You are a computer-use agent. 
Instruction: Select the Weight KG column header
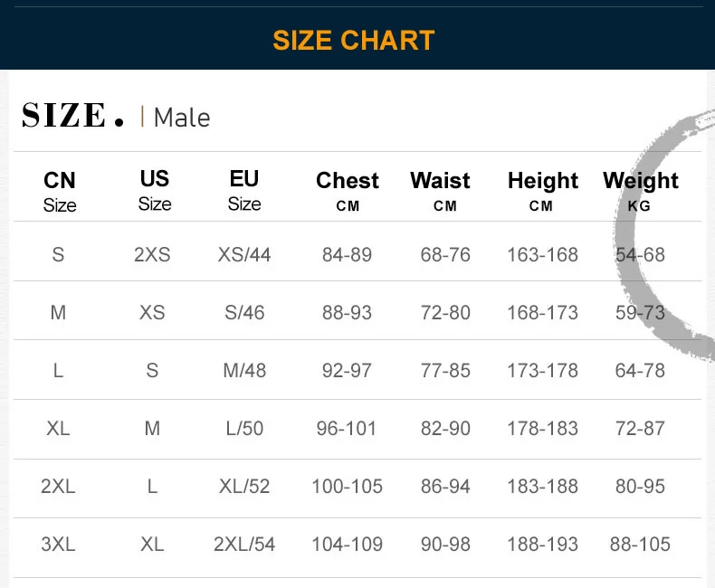point(640,191)
